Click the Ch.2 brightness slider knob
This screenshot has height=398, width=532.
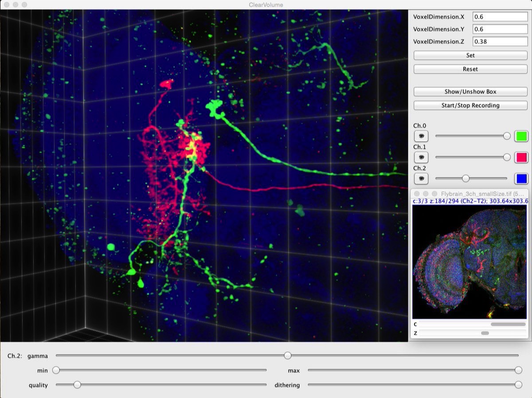(465, 179)
